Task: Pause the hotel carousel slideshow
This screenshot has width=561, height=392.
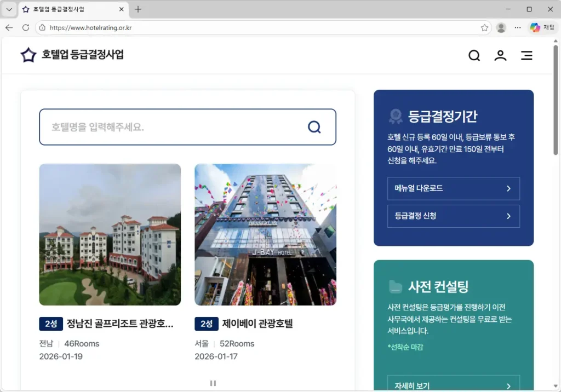Action: [x=213, y=383]
